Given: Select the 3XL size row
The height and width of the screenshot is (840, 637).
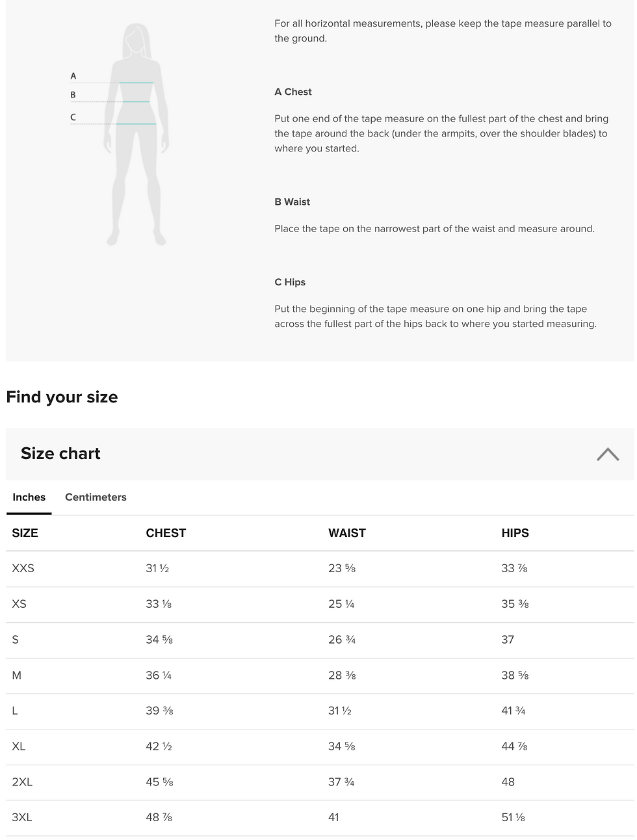Looking at the screenshot, I should [x=320, y=818].
